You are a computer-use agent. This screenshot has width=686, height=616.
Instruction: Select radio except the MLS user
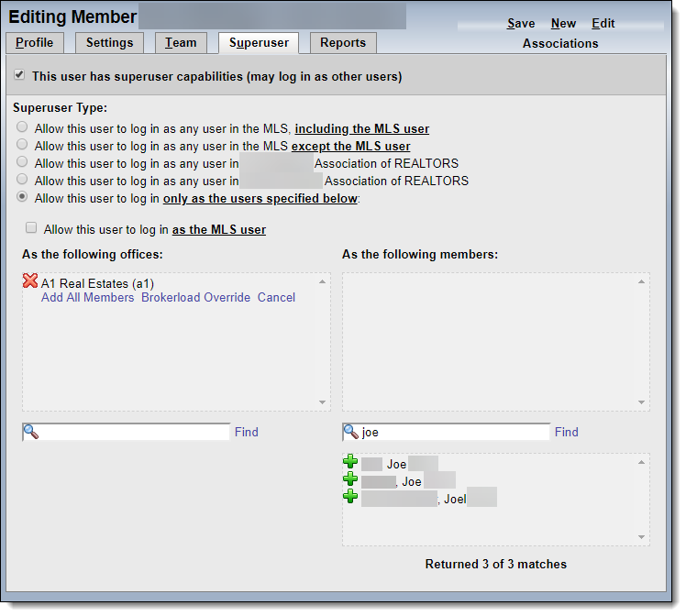point(22,145)
